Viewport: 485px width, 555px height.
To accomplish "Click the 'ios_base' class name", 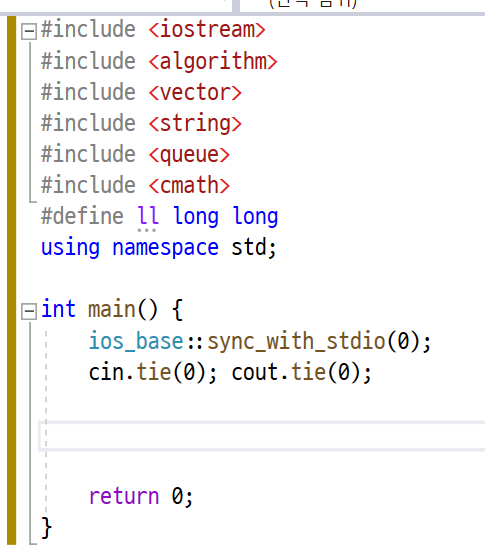I will tap(136, 341).
